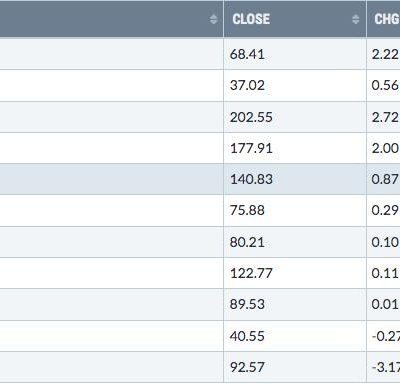This screenshot has width=400, height=384.
Task: Click the change value 0.87
Action: coord(385,179)
